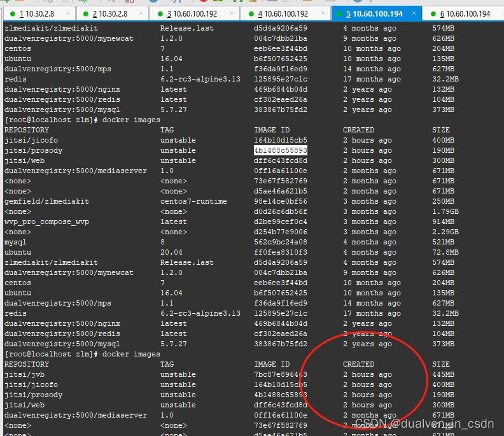The image size is (504, 436).
Task: Click image ID 98e14ce0bf56
Action: pyautogui.click(x=280, y=201)
